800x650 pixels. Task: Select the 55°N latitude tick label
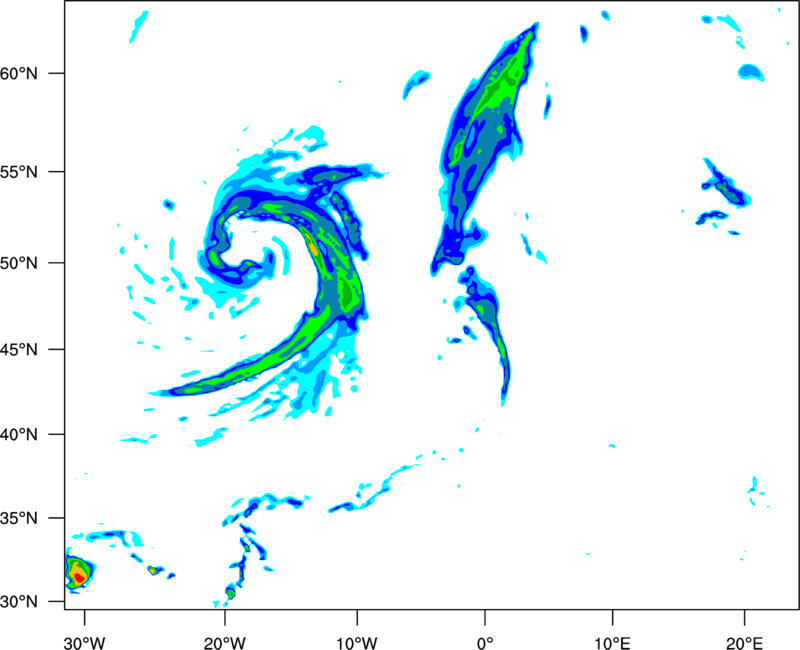click(x=19, y=172)
